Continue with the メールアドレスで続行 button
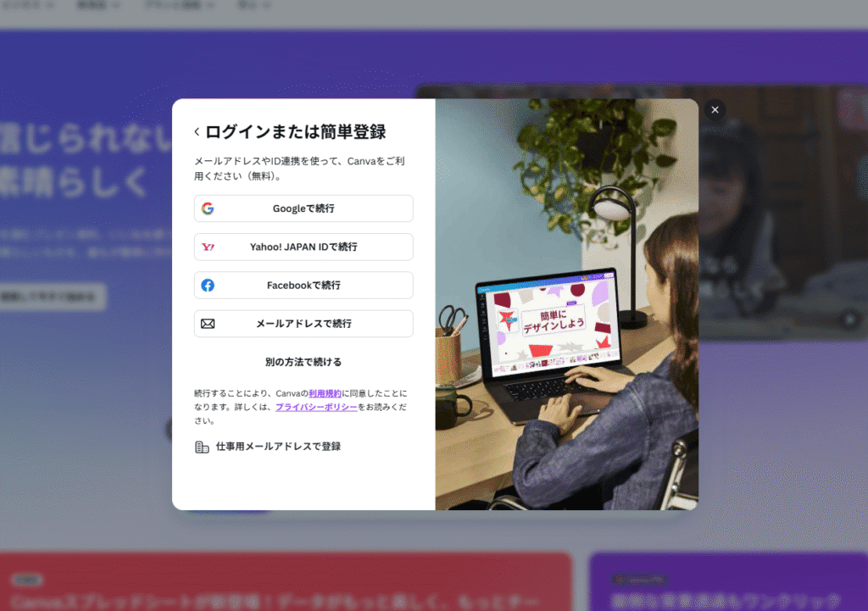 (303, 324)
